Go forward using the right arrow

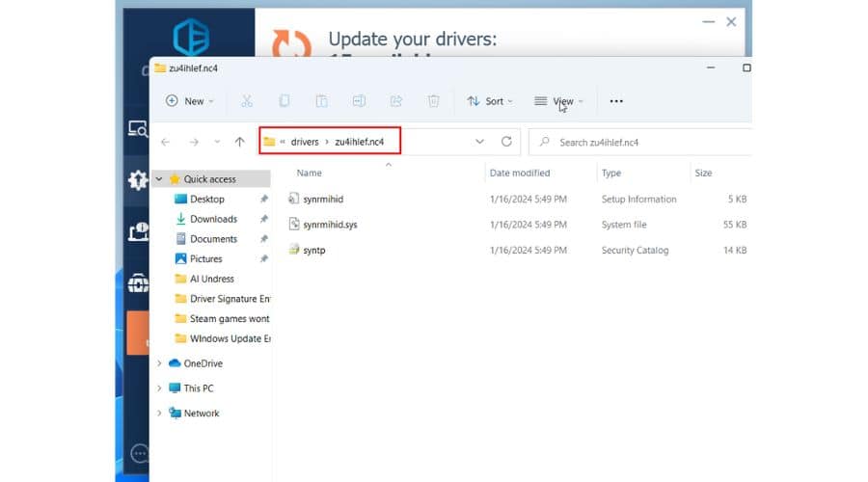pyautogui.click(x=194, y=143)
